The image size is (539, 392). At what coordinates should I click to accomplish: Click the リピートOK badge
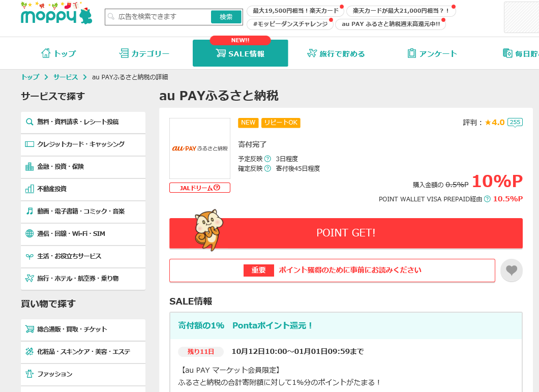(281, 123)
